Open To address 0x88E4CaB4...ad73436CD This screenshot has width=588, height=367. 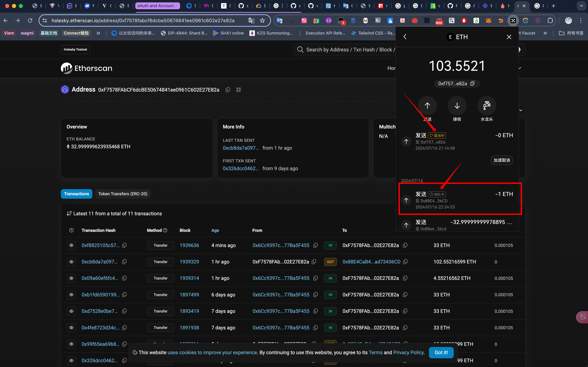click(371, 262)
